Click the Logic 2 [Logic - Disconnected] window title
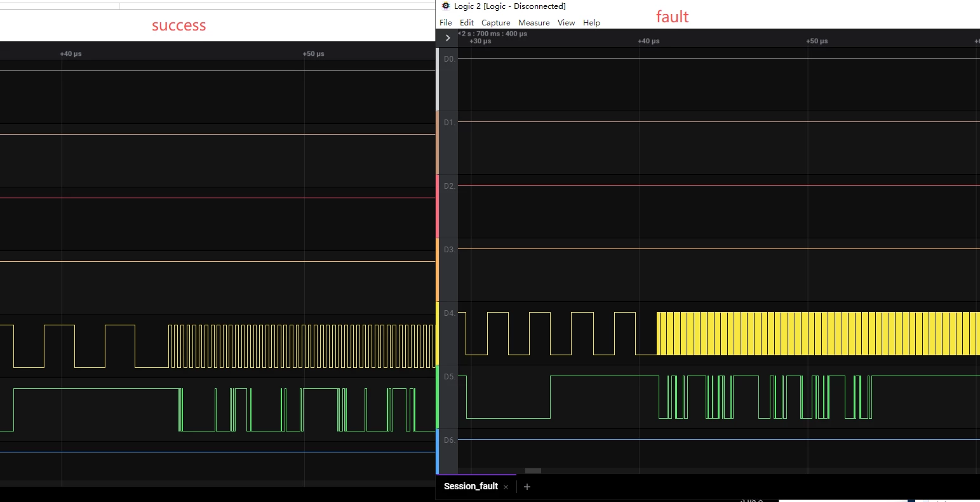The width and height of the screenshot is (980, 502). [509, 6]
